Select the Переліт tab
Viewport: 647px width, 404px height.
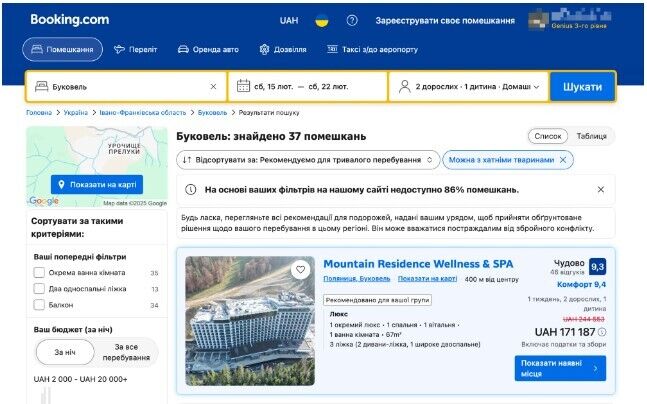tap(136, 50)
